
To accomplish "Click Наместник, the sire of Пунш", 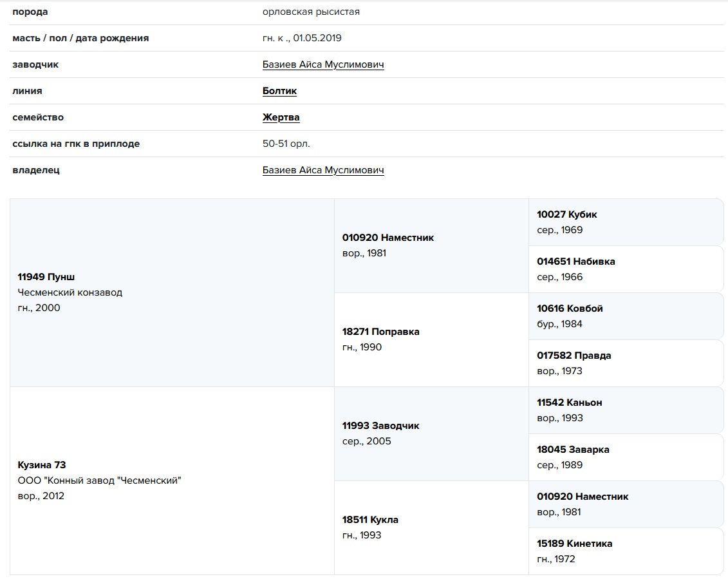I will [388, 238].
